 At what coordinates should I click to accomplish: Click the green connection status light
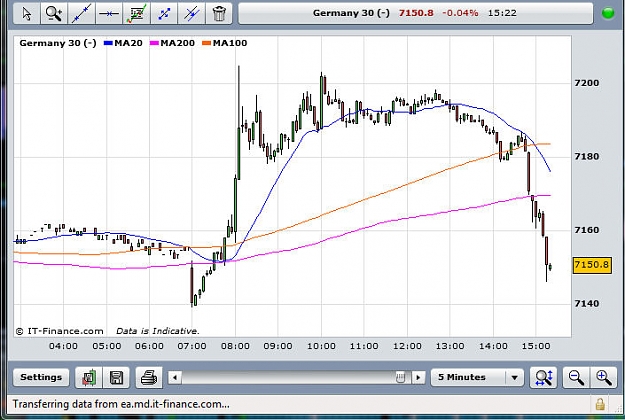608,13
